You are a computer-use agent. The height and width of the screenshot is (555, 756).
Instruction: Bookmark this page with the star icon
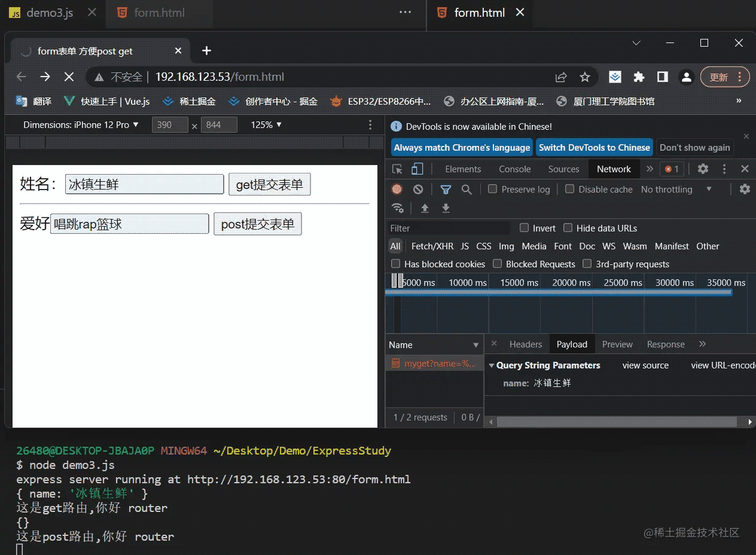click(x=585, y=77)
